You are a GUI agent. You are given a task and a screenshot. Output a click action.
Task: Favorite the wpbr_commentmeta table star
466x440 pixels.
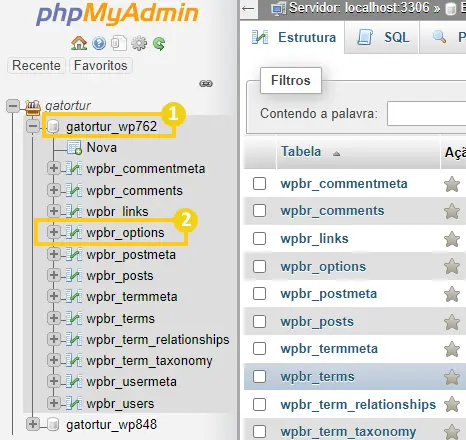tap(452, 184)
